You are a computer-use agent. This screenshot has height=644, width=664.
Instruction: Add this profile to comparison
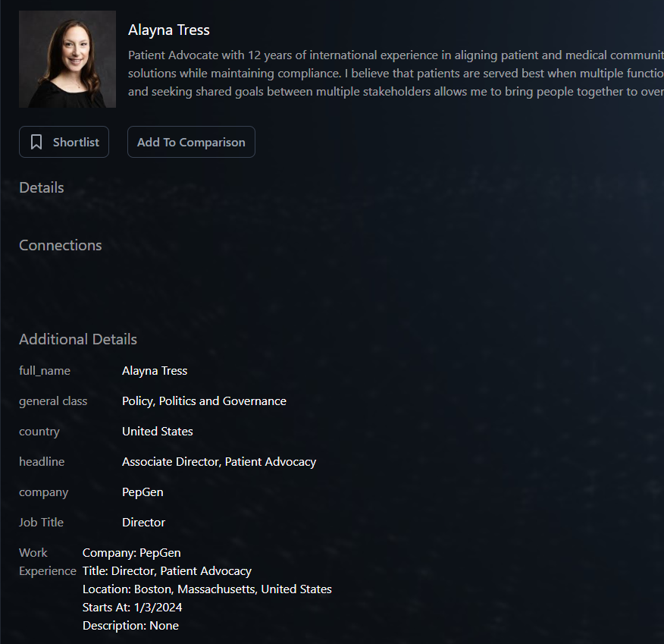tap(191, 143)
